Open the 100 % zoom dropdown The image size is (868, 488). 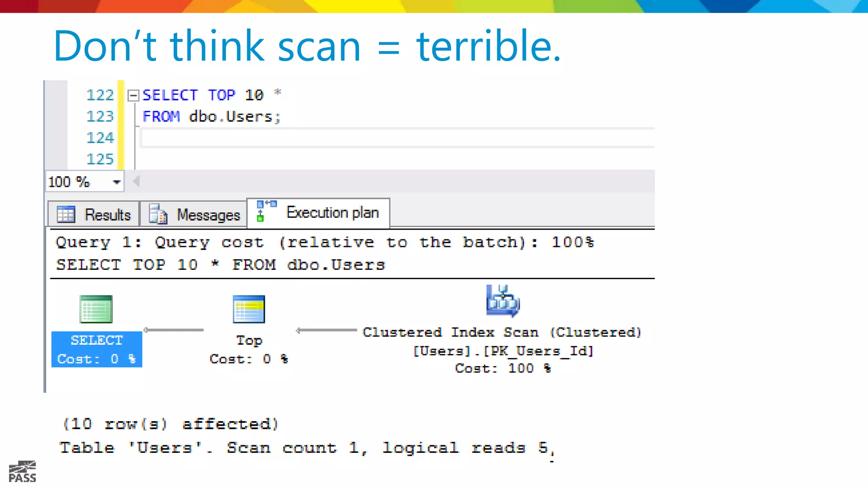tap(117, 182)
